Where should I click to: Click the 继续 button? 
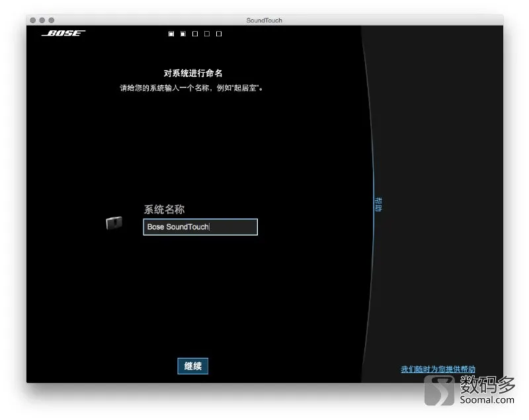point(193,366)
